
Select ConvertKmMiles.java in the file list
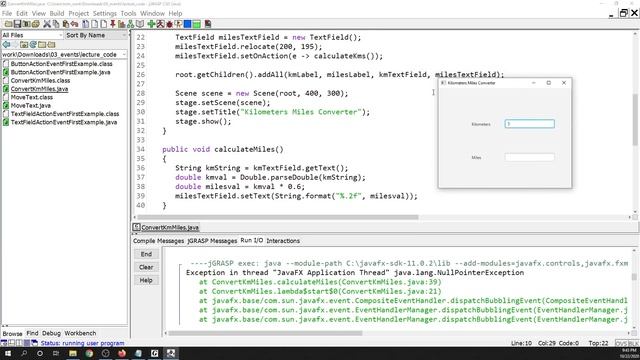[x=39, y=89]
